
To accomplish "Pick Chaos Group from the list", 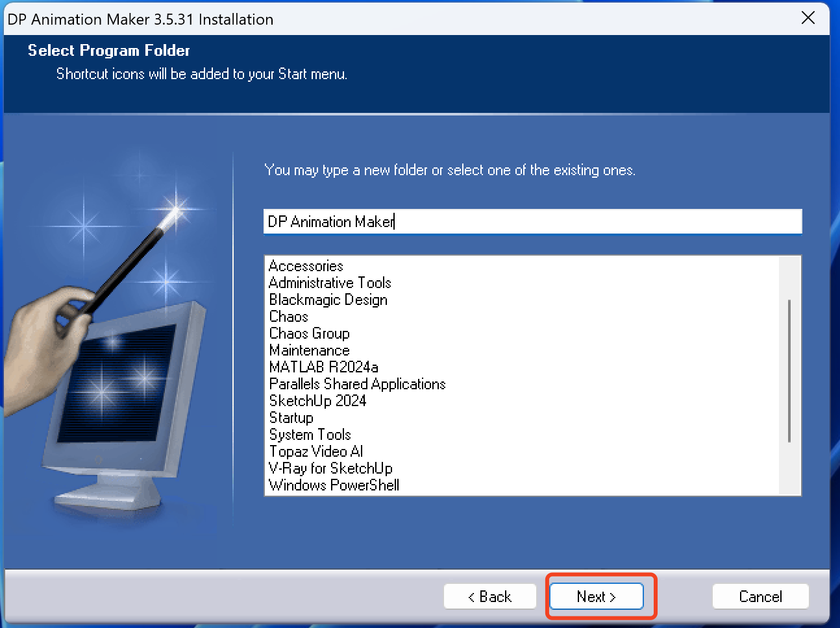I will [309, 333].
